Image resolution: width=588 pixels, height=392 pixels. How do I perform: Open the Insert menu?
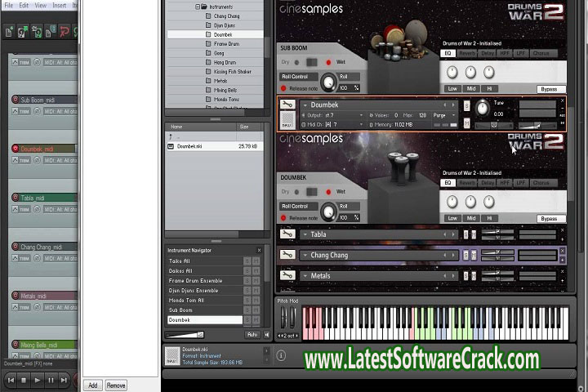[x=60, y=5]
